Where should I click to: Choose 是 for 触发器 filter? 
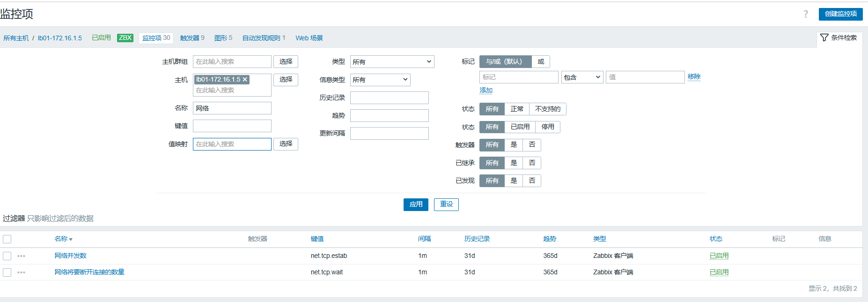click(514, 145)
